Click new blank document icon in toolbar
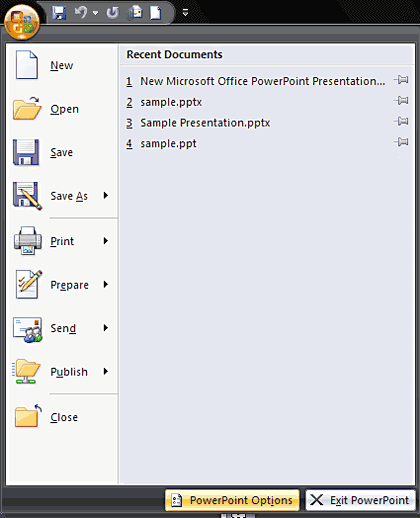The height and width of the screenshot is (518, 420). tap(156, 13)
